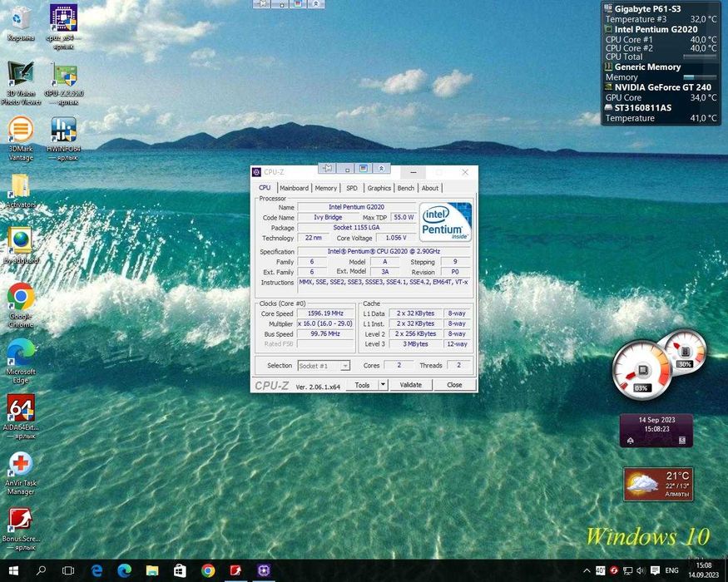Open File Explorer from the taskbar
Image resolution: width=728 pixels, height=582 pixels.
pyautogui.click(x=152, y=570)
